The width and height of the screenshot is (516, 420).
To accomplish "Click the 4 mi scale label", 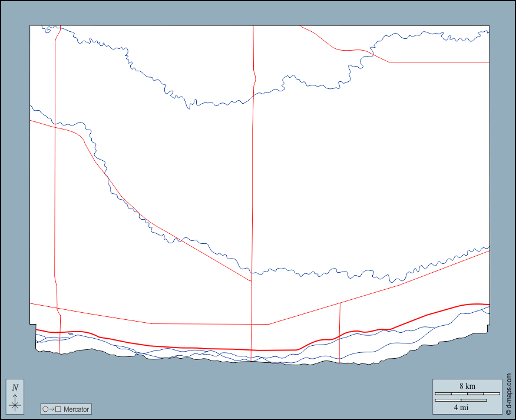I will [x=461, y=407].
